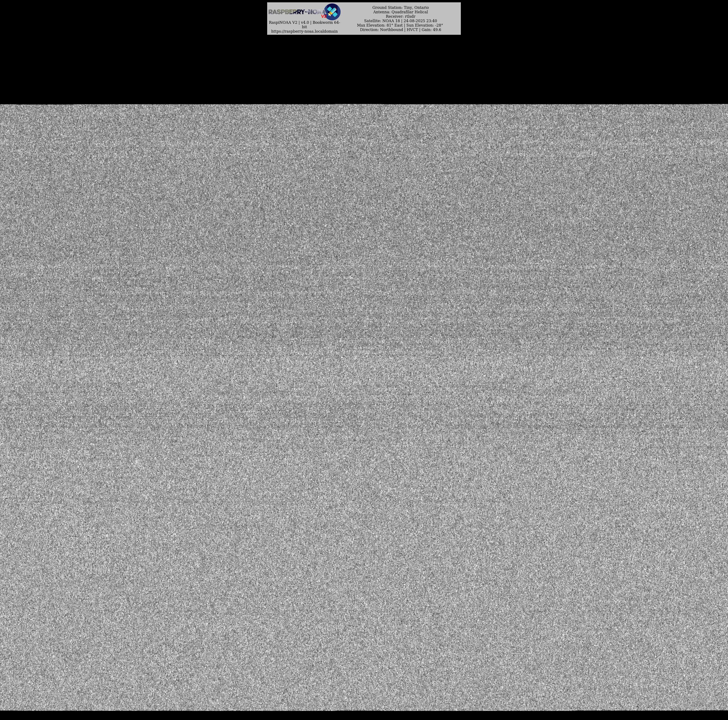The image size is (728, 720).
Task: Open the raspberry-noaa.localdomain URL
Action: 304,31
